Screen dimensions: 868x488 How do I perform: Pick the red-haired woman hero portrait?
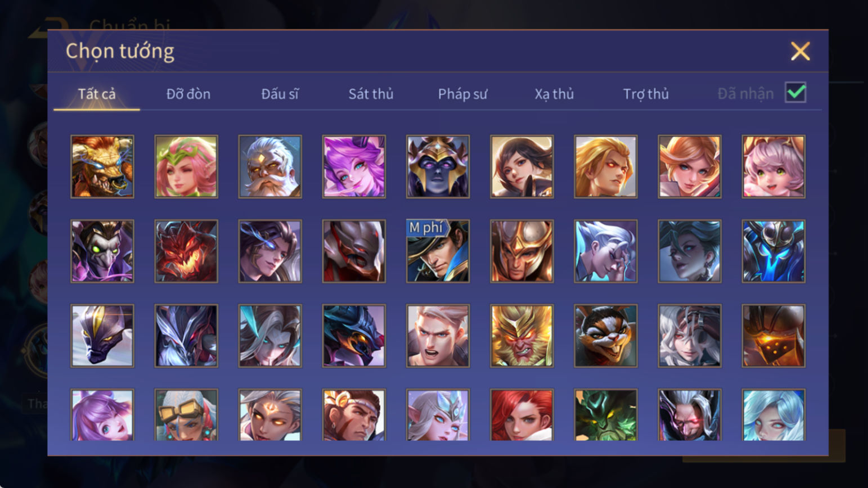coord(521,415)
